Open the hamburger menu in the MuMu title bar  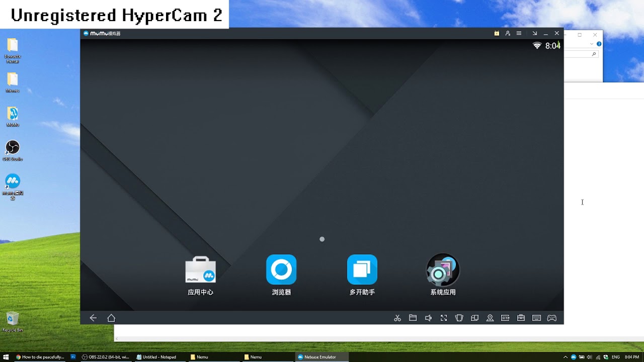[x=519, y=33]
